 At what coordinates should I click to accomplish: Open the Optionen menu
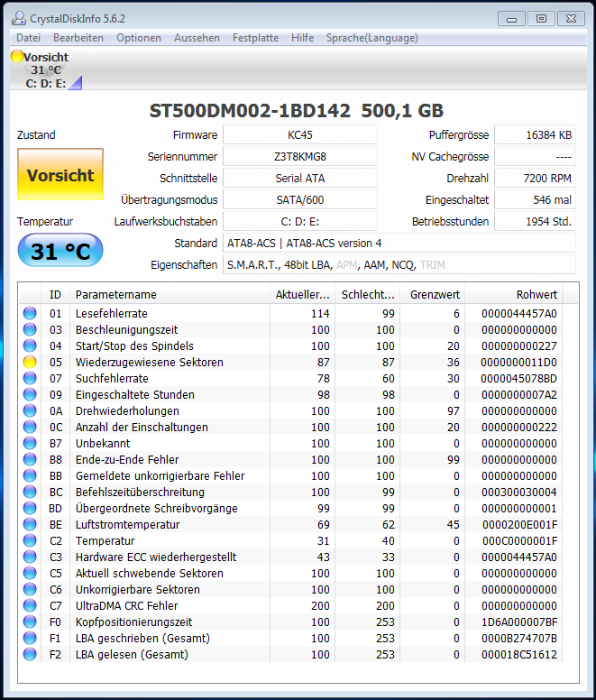[x=139, y=38]
